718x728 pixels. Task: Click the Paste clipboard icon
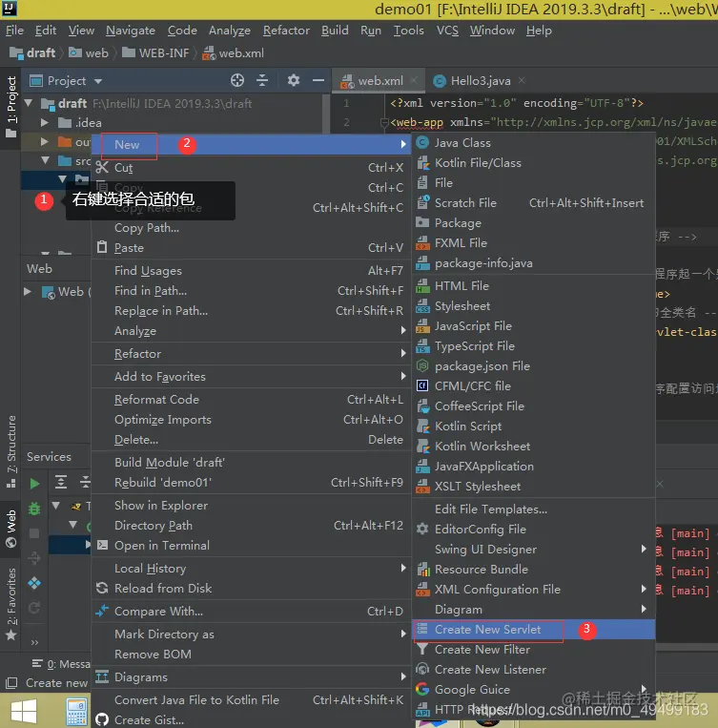click(x=102, y=247)
